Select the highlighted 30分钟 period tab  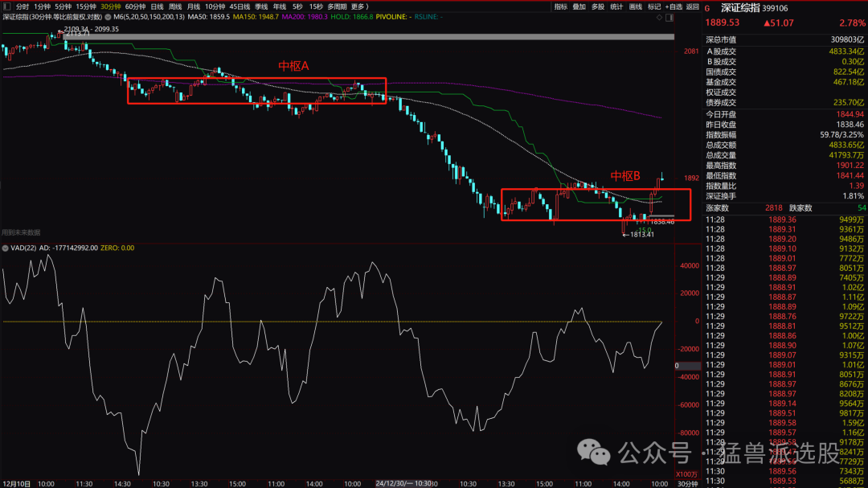111,6
